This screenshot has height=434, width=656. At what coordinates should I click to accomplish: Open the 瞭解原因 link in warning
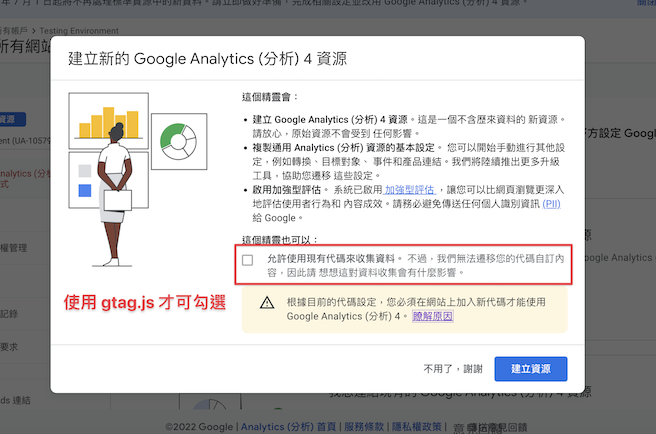[433, 316]
